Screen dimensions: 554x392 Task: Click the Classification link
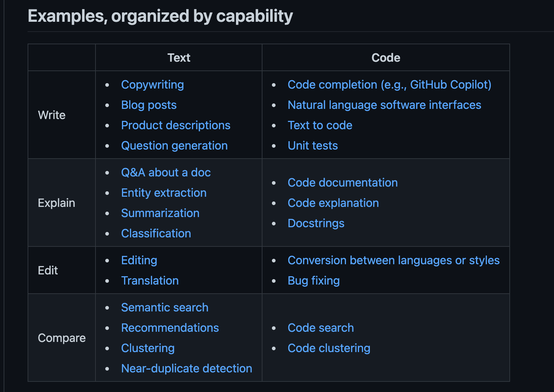(156, 233)
